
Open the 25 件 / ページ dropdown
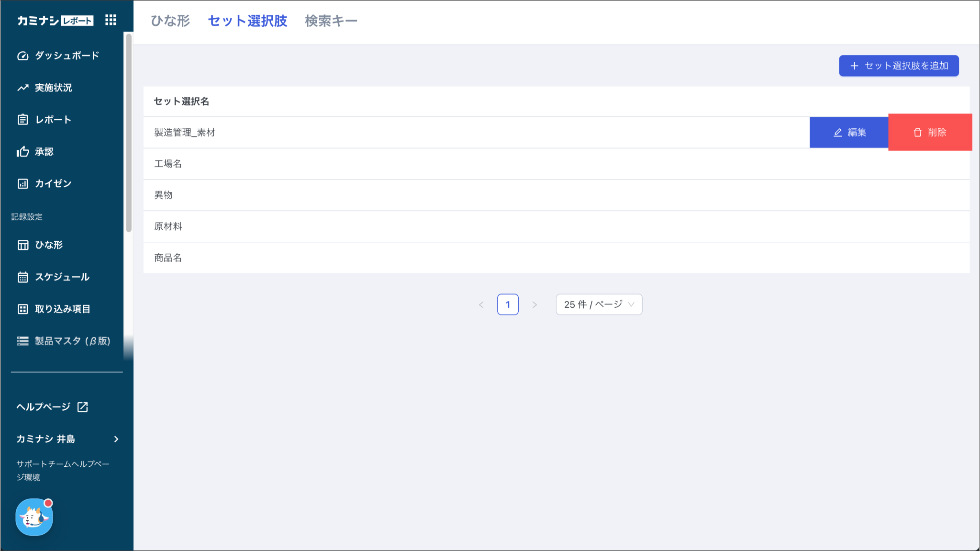599,304
